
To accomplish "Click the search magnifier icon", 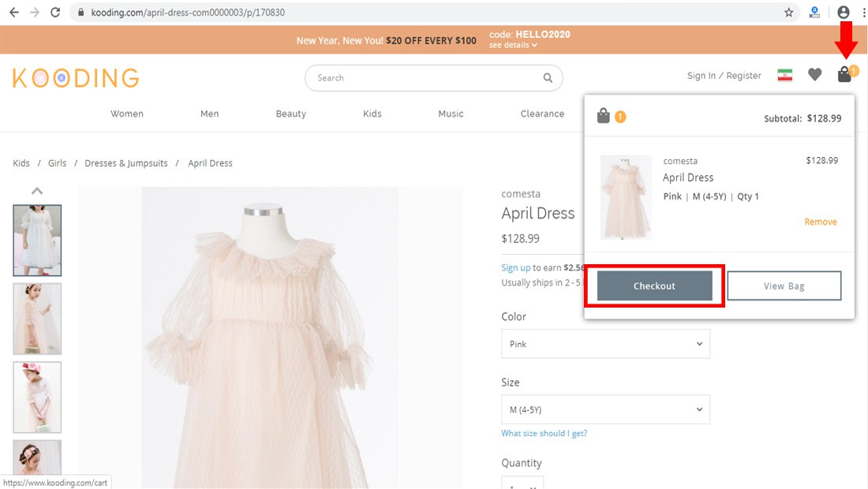I will coord(548,78).
